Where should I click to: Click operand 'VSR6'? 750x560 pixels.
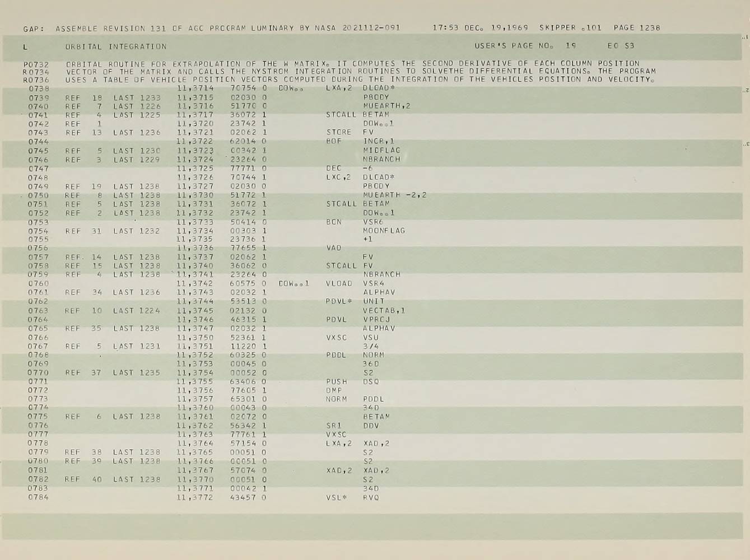pyautogui.click(x=373, y=222)
